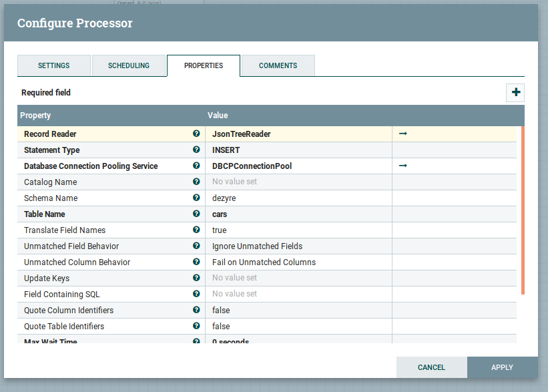This screenshot has height=392, width=548.
Task: Click help icon for Translate Field Names
Action: point(196,230)
